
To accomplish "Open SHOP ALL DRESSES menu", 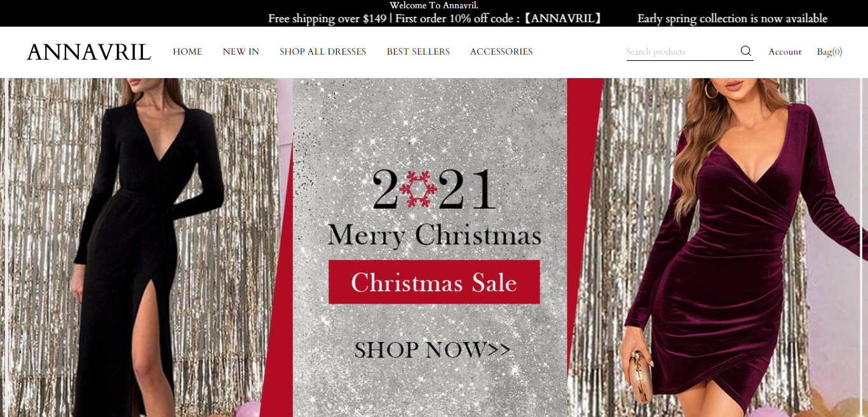I will 323,51.
